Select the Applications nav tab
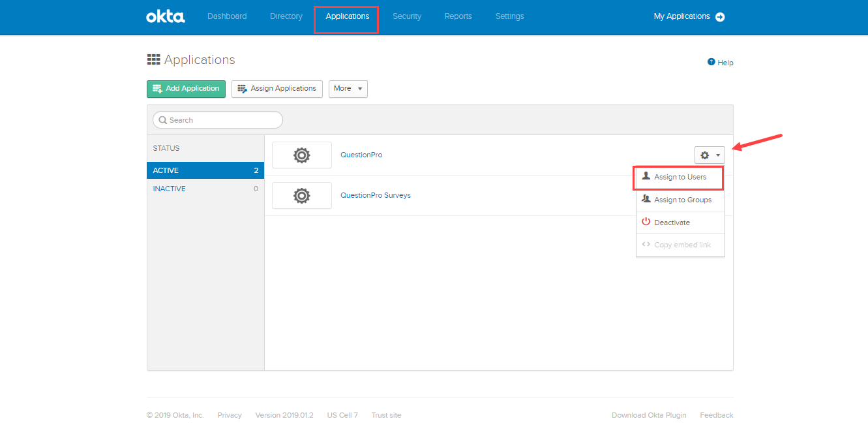Viewport: 868px width, 434px height. (348, 16)
